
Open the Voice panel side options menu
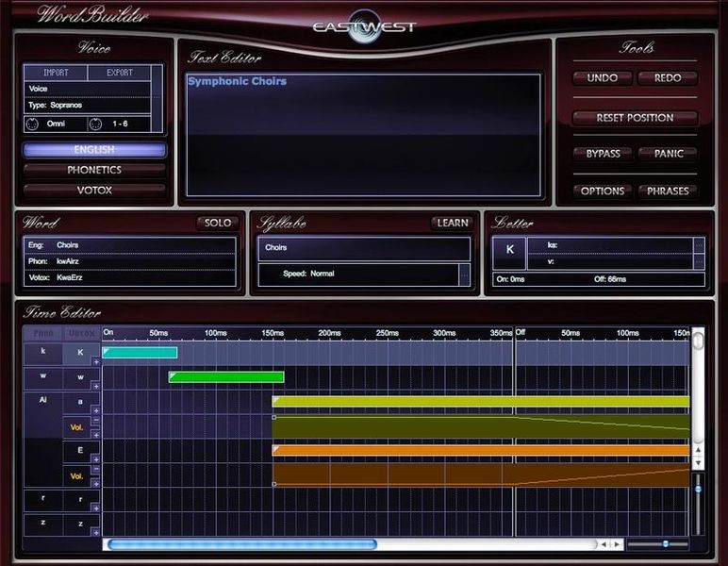(157, 97)
